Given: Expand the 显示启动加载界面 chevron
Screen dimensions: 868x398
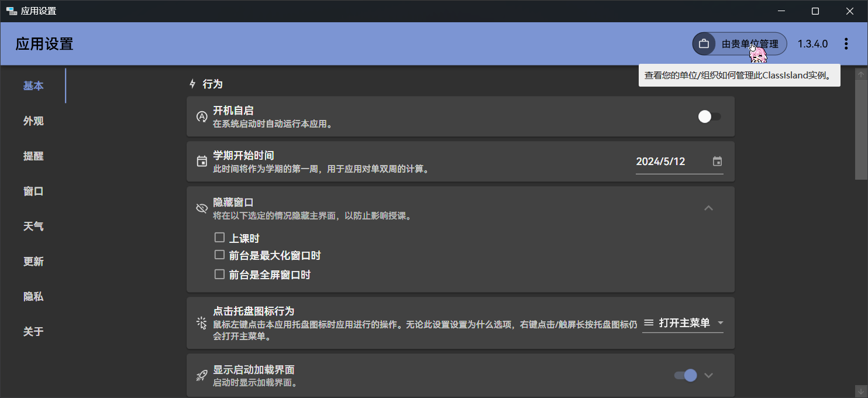Looking at the screenshot, I should click(708, 375).
